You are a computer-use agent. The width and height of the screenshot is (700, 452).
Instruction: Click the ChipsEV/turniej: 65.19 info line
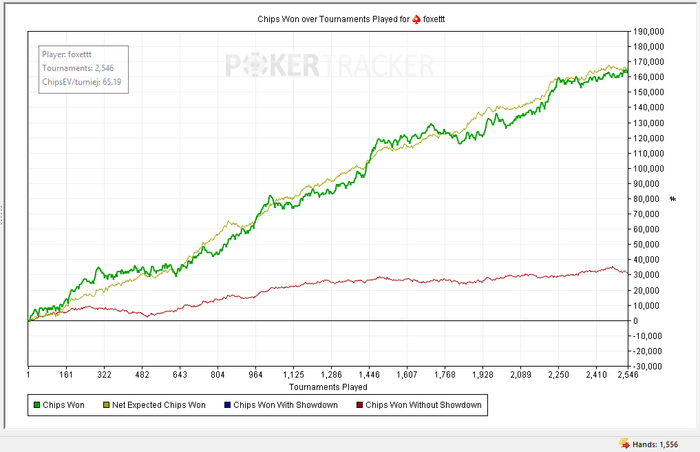[82, 82]
